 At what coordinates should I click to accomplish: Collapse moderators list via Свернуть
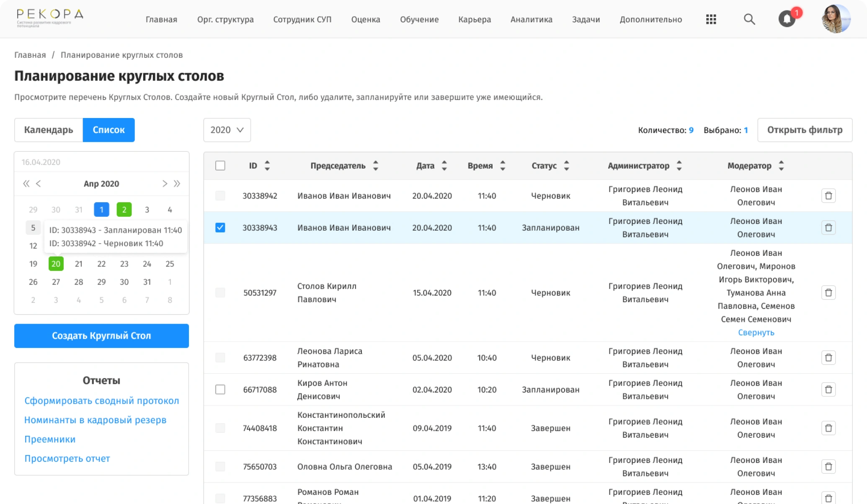coord(756,332)
